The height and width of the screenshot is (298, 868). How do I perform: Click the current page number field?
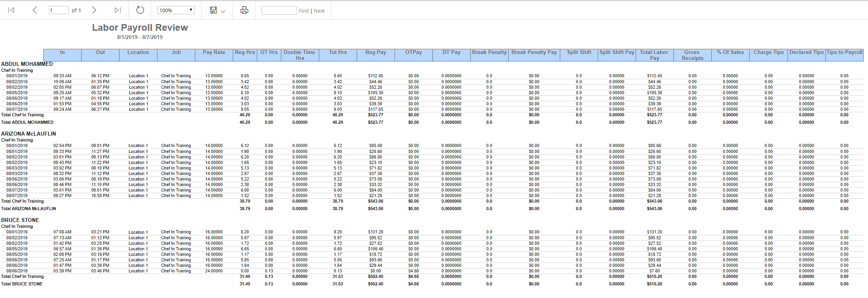click(58, 10)
